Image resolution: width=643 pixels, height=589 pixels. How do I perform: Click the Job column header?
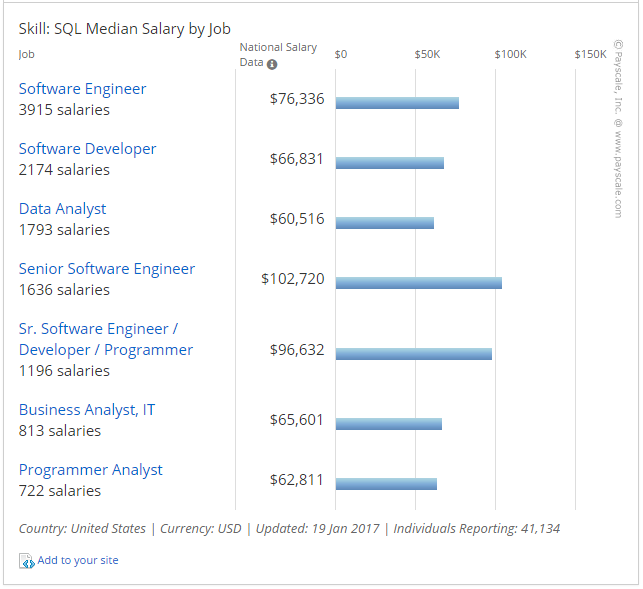point(26,55)
